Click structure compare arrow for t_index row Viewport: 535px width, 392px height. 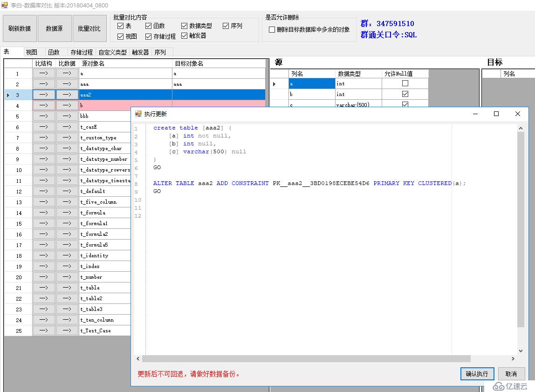[x=44, y=266]
